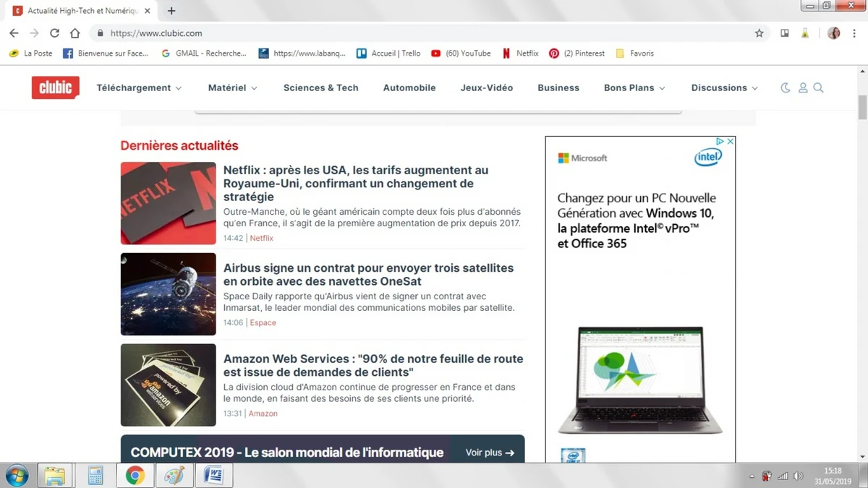The image size is (868, 488).
Task: Click the Clubic logo to go home
Action: [x=55, y=87]
